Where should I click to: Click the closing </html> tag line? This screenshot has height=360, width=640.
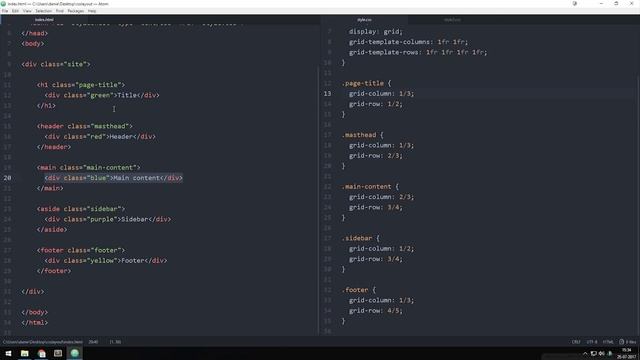(35, 322)
